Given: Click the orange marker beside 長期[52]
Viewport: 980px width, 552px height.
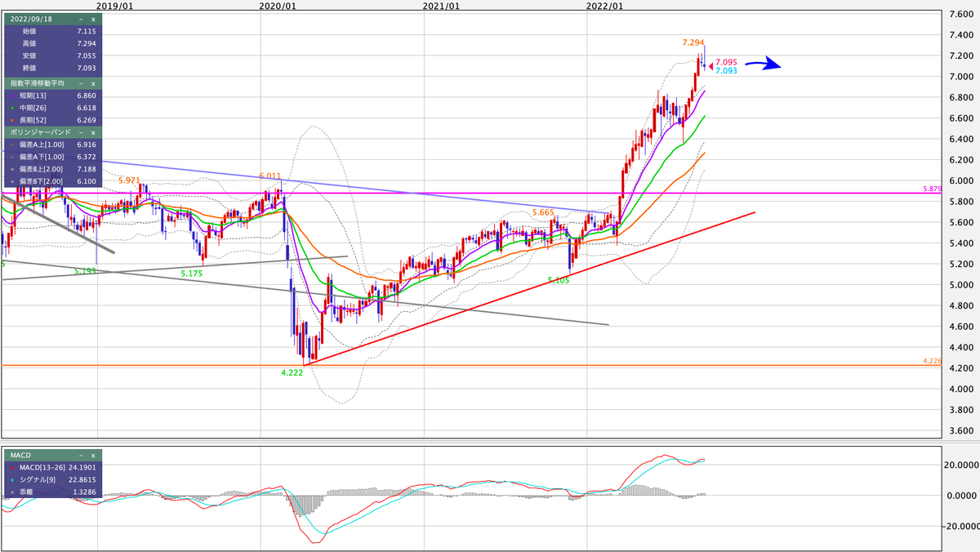Looking at the screenshot, I should (11, 120).
